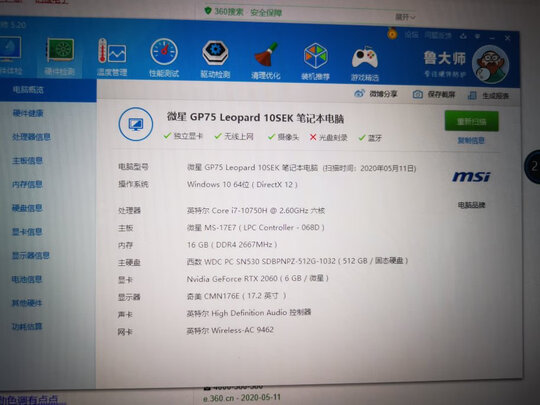Click 保存截屏 label
The image size is (540, 405).
(x=441, y=94)
